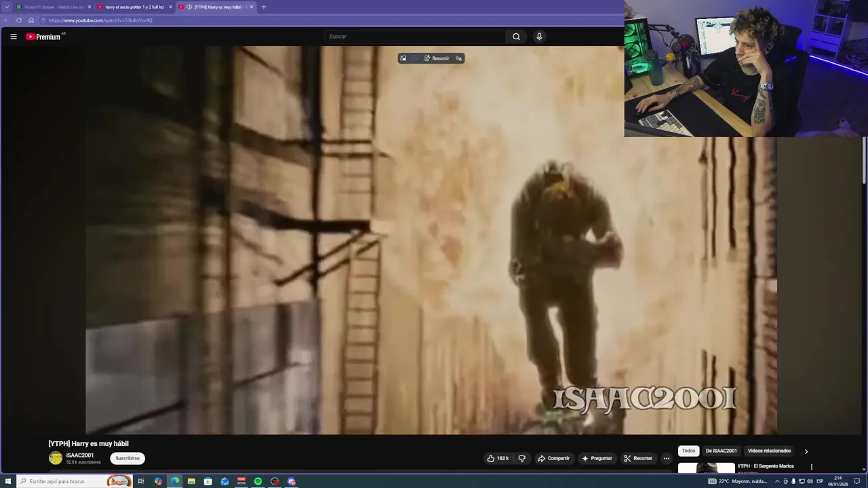Viewport: 868px width, 488px height.
Task: Open the taskbar clock and date
Action: point(838,481)
